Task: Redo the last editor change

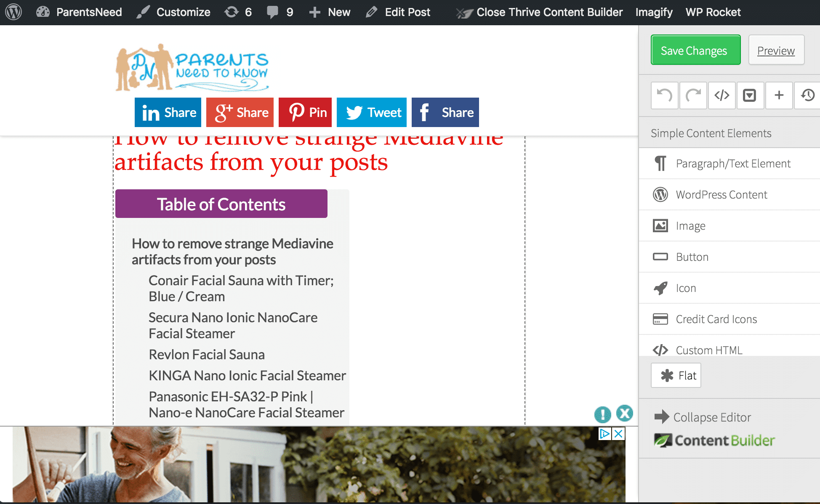Action: [693, 95]
